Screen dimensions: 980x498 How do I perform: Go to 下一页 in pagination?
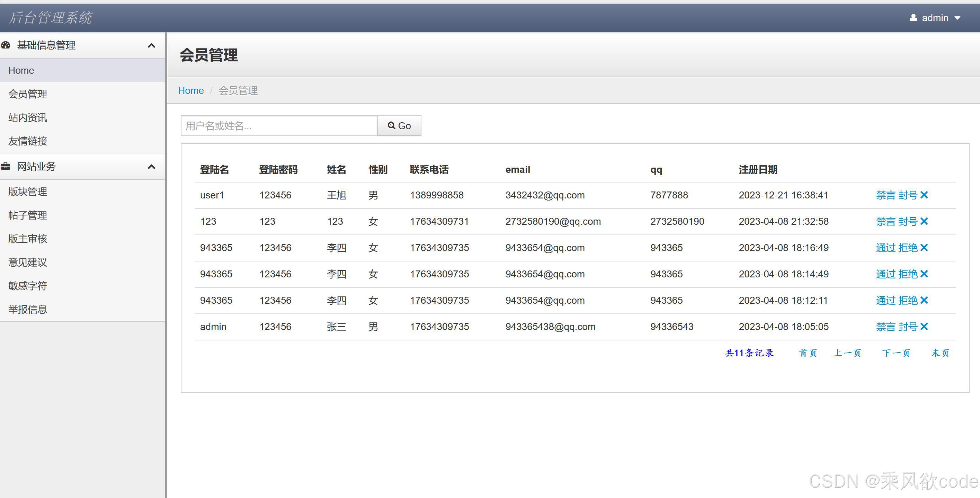(x=896, y=353)
